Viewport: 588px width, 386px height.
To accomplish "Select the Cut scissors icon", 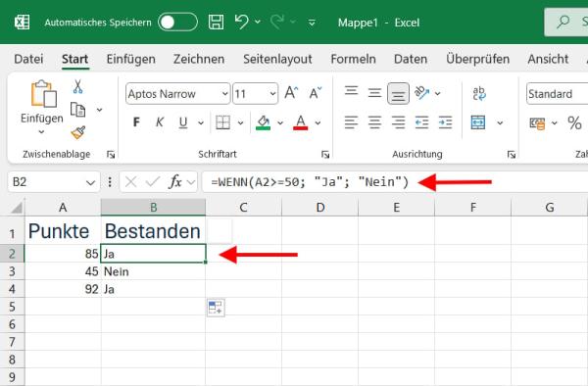I will [x=77, y=87].
